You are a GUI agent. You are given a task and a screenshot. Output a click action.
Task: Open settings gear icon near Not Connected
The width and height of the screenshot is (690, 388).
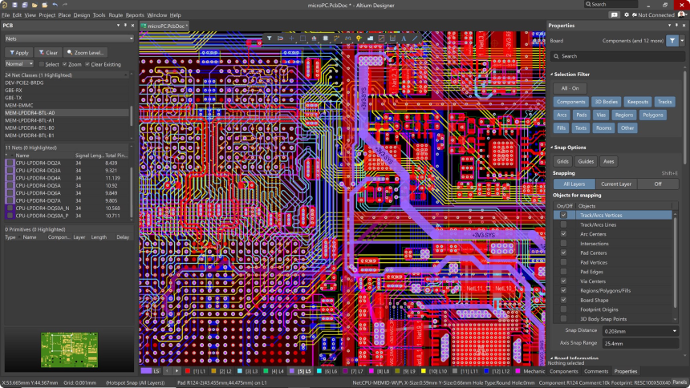(x=627, y=15)
